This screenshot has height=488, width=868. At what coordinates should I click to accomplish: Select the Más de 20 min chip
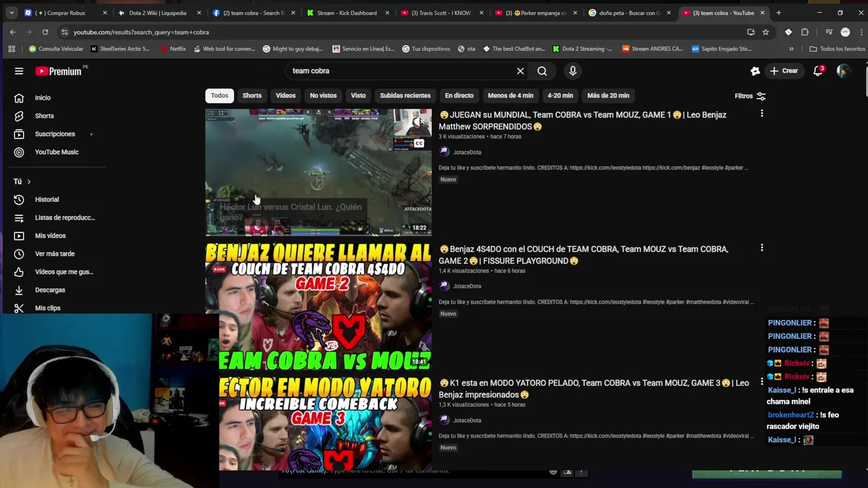coord(608,96)
